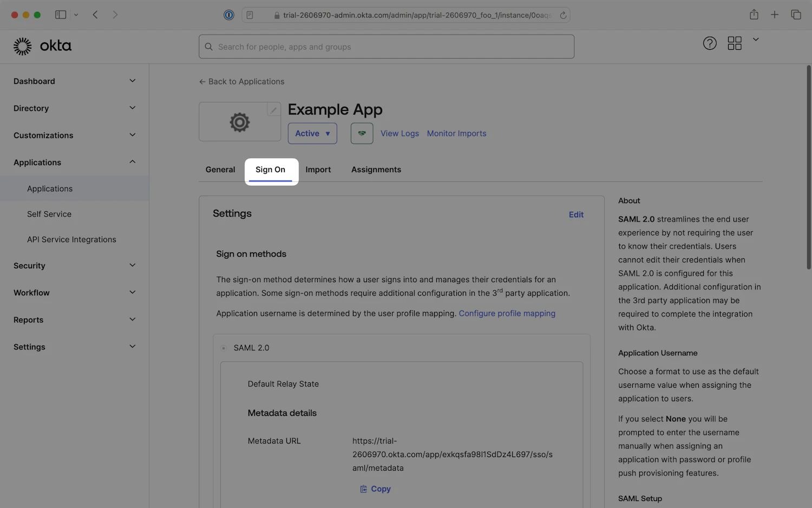The image size is (812, 508).
Task: Open a new tab with plus icon
Action: (775, 15)
